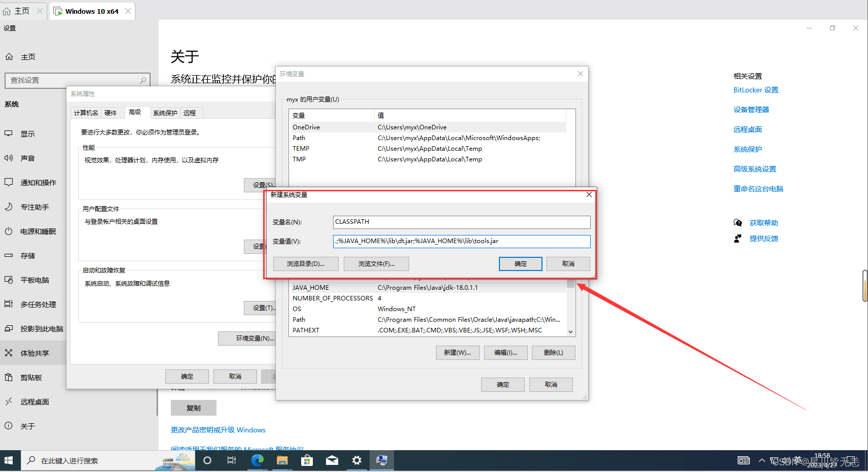Click the Display monitor icon in sidebar
The width and height of the screenshot is (868, 472).
(x=9, y=133)
